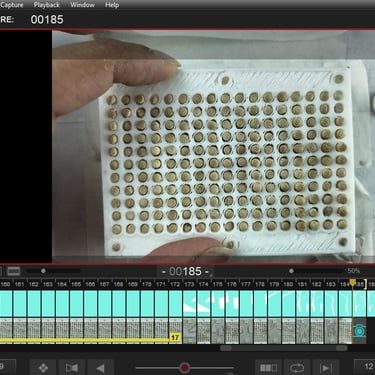The width and height of the screenshot is (375, 375).
Task: Select frame 169 in the timeline ruler
Action: pyautogui.click(x=133, y=284)
